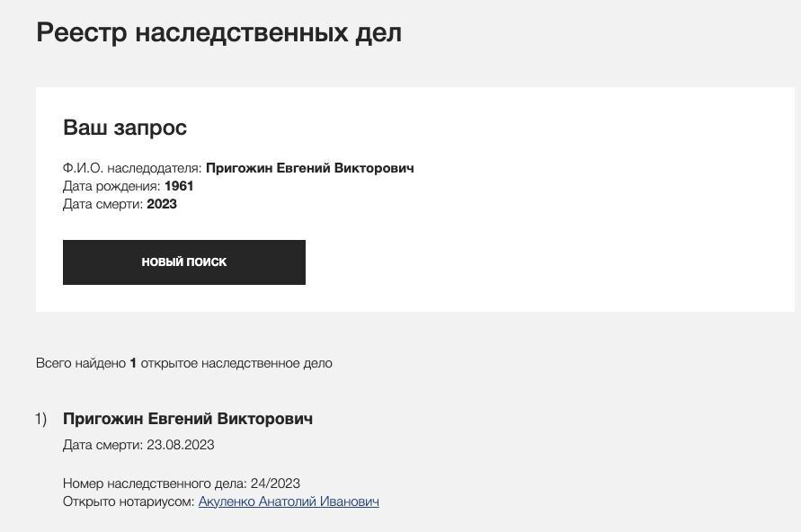This screenshot has height=532, width=801.
Task: Select the death year value 2023
Action: [x=162, y=204]
